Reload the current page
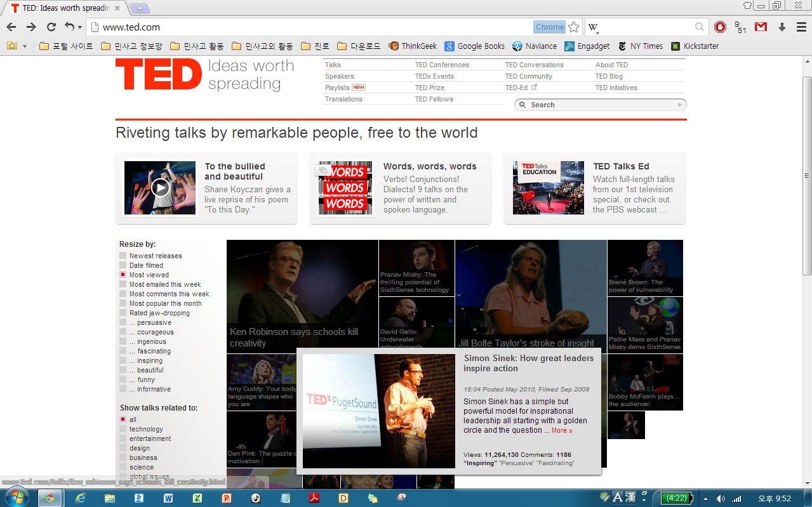 pos(50,27)
